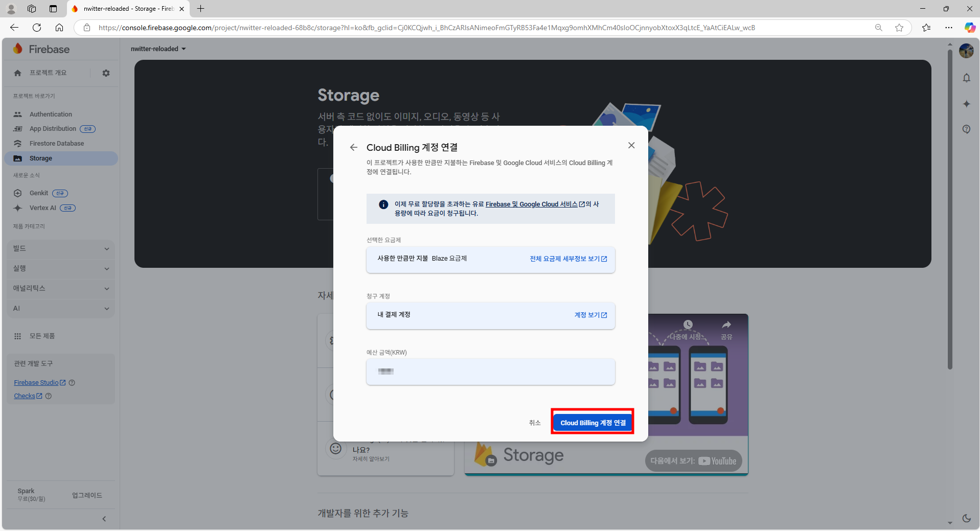Viewport: 980px width, 531px height.
Task: Click the 사용한 만큼만 지불 Blaze 요금제 text
Action: 422,259
